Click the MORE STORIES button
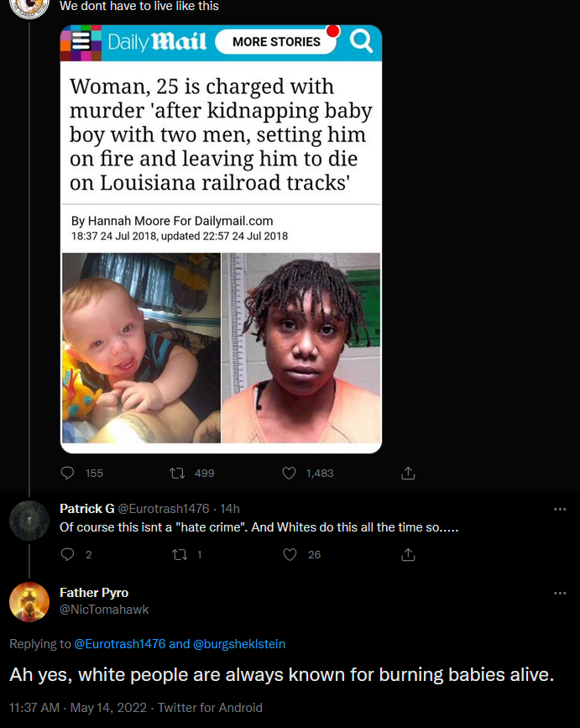The image size is (580, 728). [x=276, y=42]
